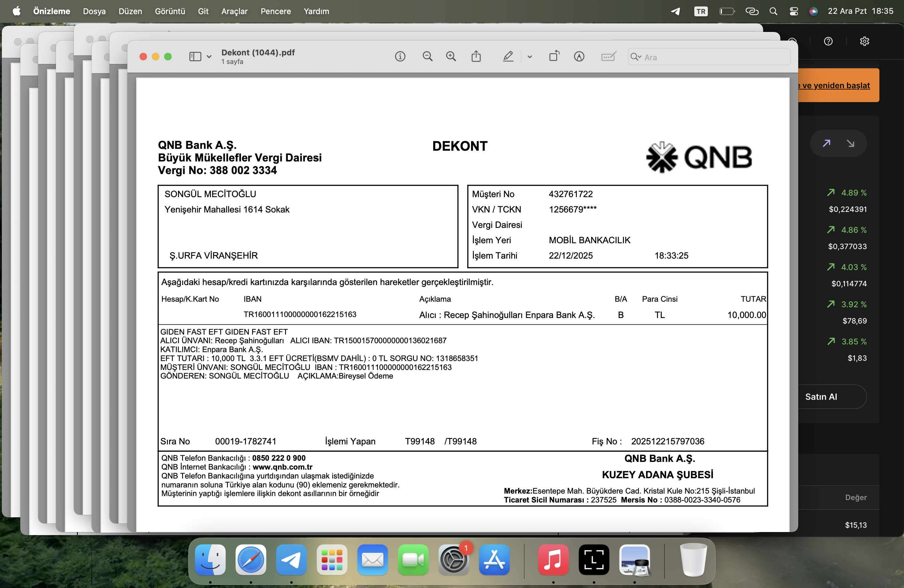Launch Telegram from the Dock

(291, 560)
